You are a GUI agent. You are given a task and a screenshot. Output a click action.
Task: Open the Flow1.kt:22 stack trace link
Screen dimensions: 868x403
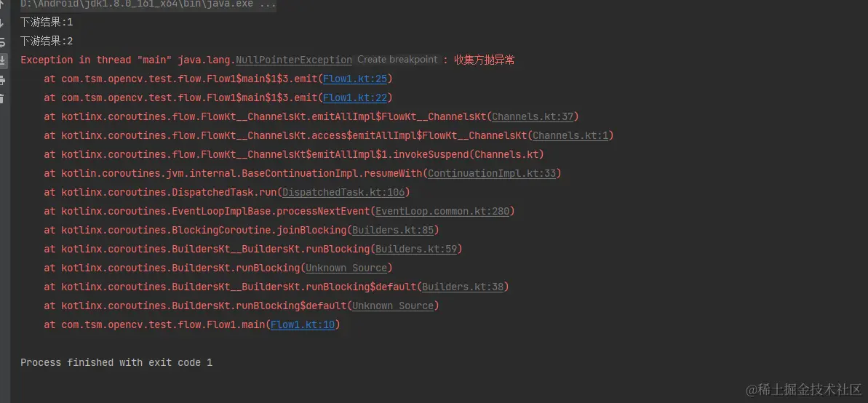355,97
